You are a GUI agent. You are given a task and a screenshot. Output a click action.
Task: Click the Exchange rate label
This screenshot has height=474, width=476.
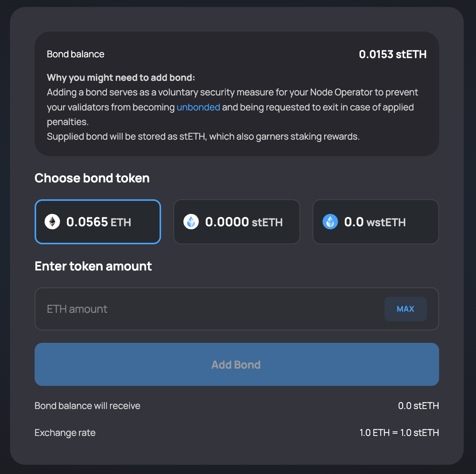(x=65, y=433)
